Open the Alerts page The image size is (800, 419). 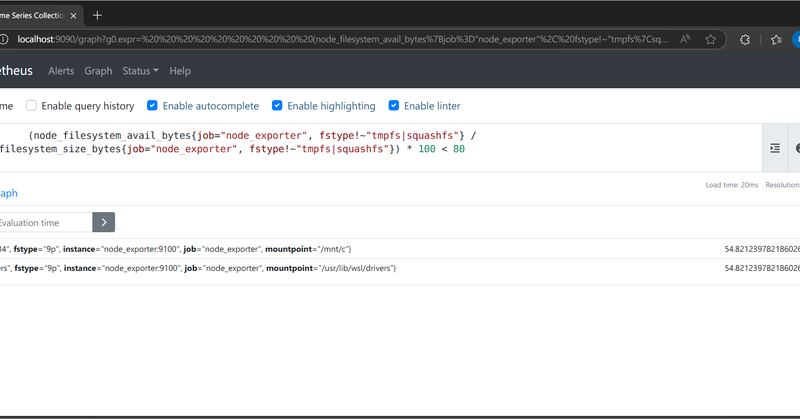pos(61,71)
